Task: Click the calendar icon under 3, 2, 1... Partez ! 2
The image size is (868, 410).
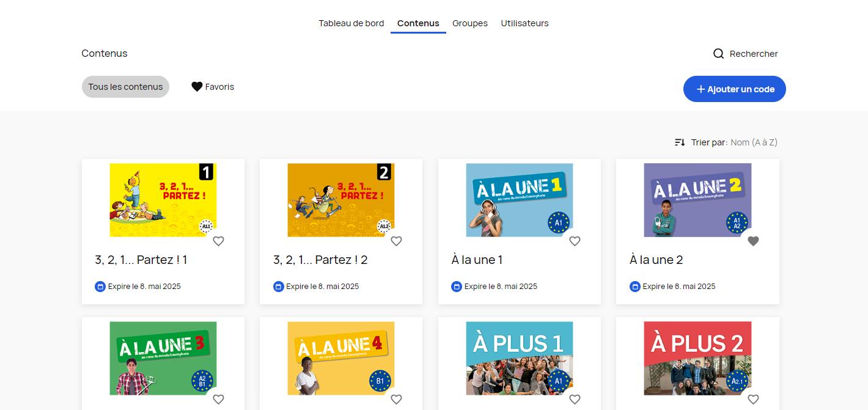Action: (278, 287)
